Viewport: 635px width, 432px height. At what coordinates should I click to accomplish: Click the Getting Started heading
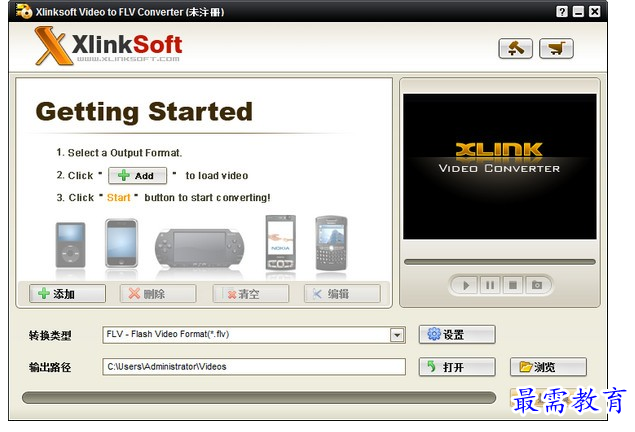[x=144, y=112]
